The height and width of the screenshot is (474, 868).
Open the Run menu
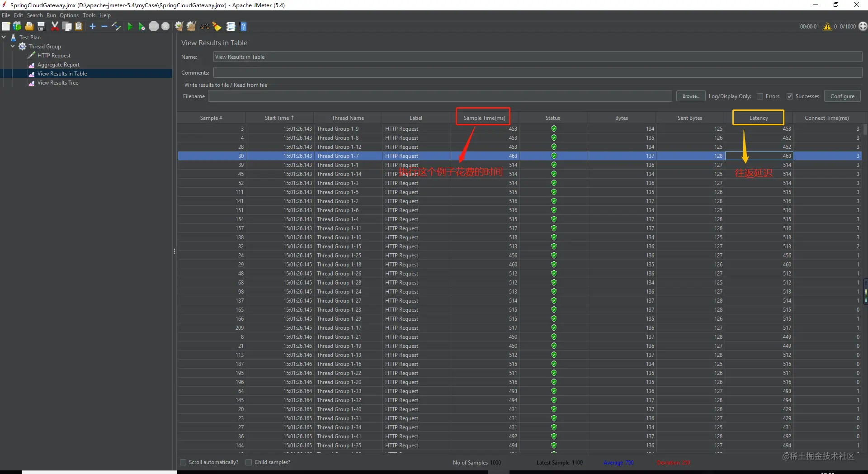51,15
